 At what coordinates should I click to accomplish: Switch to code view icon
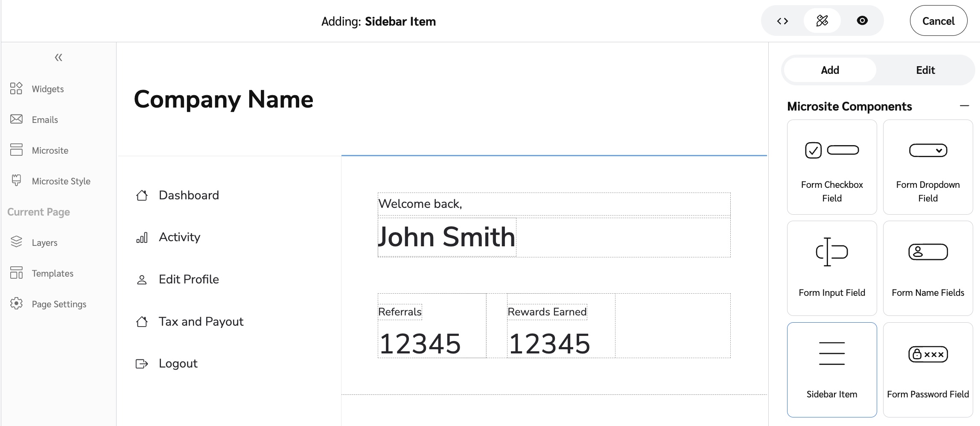pos(782,21)
